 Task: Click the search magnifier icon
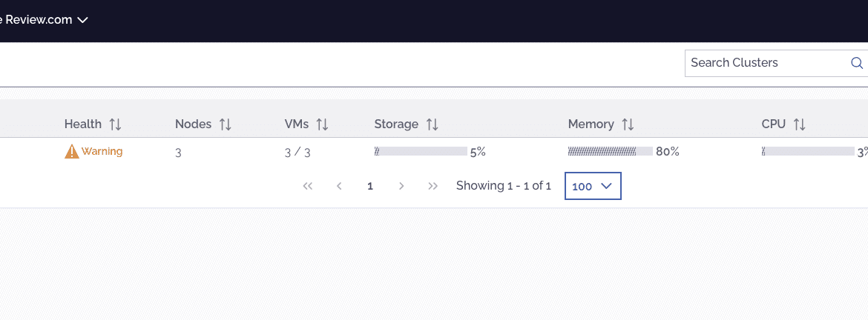(x=856, y=63)
